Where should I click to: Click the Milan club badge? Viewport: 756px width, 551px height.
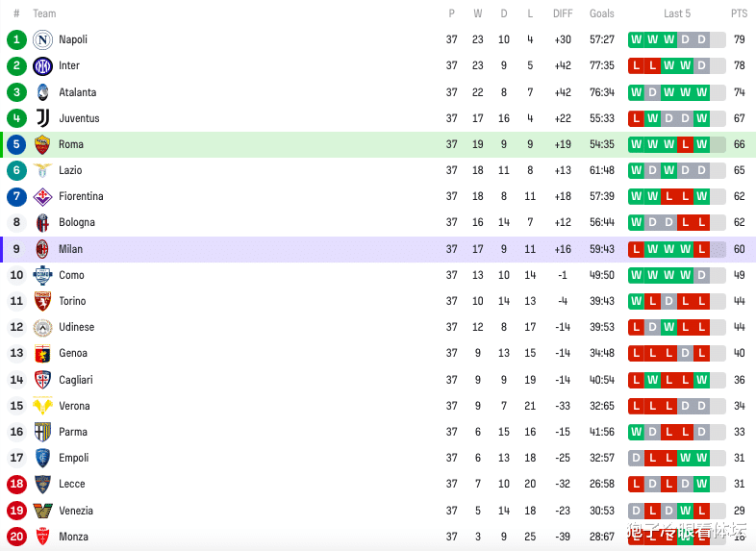pyautogui.click(x=42, y=249)
